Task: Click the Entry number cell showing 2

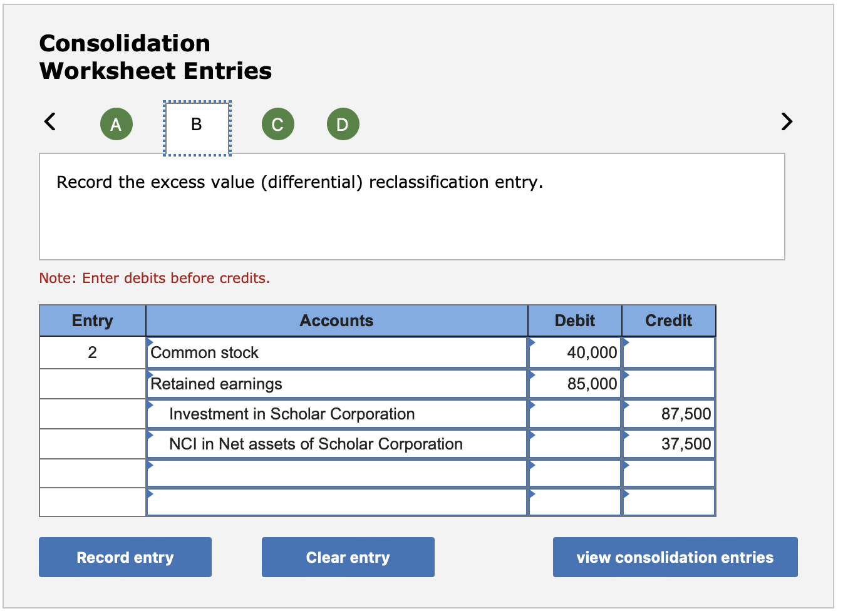Action: point(92,352)
